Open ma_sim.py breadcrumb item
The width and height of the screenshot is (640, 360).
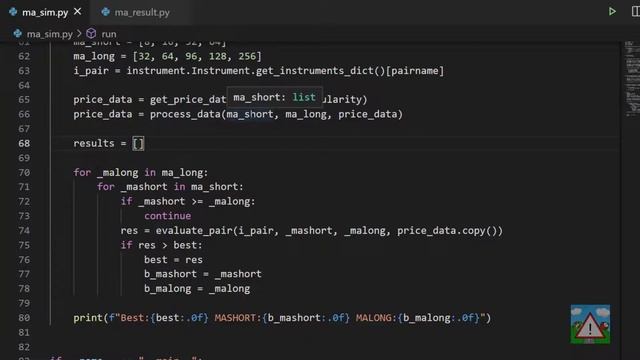pyautogui.click(x=49, y=34)
